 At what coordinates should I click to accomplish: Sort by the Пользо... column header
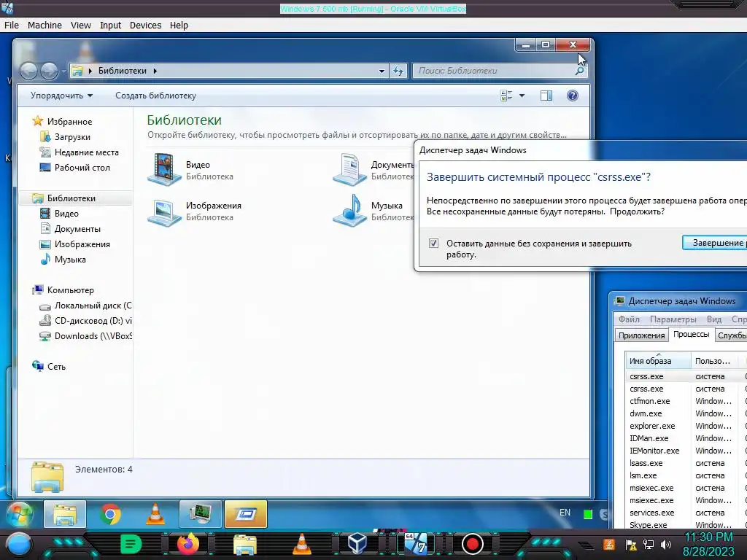click(x=713, y=361)
